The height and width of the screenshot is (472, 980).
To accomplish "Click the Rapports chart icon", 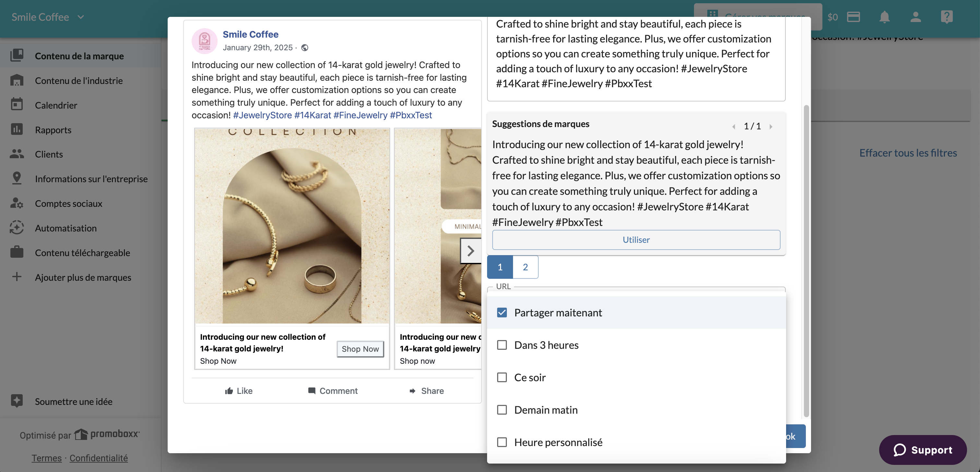I will (x=17, y=129).
